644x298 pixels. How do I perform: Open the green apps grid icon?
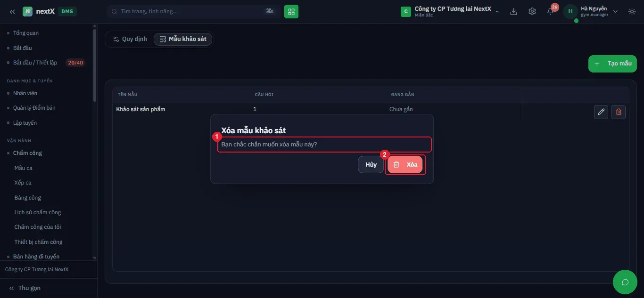point(291,11)
